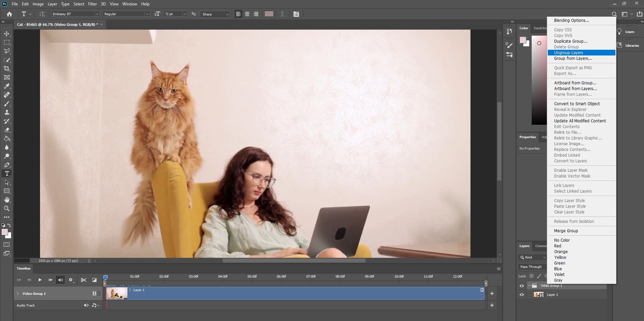Open the font family dropdown
The image size is (644, 321).
(x=97, y=14)
